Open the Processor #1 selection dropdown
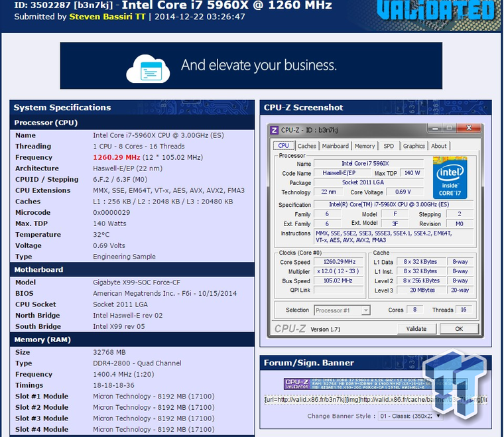Viewport: 504px width, 437px height. tap(342, 310)
